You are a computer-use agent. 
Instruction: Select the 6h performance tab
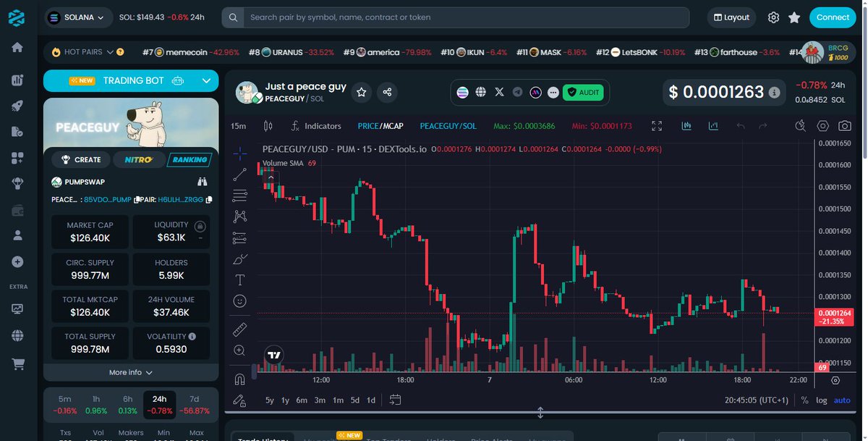click(127, 404)
